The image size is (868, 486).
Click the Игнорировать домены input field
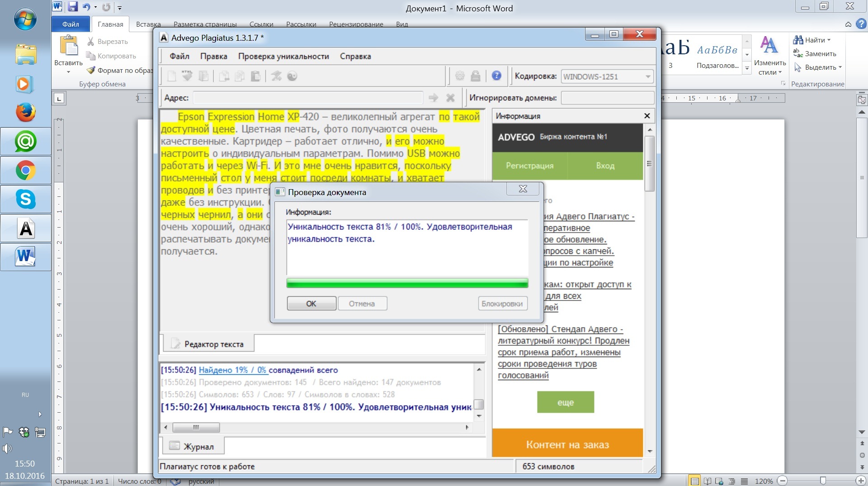click(608, 97)
